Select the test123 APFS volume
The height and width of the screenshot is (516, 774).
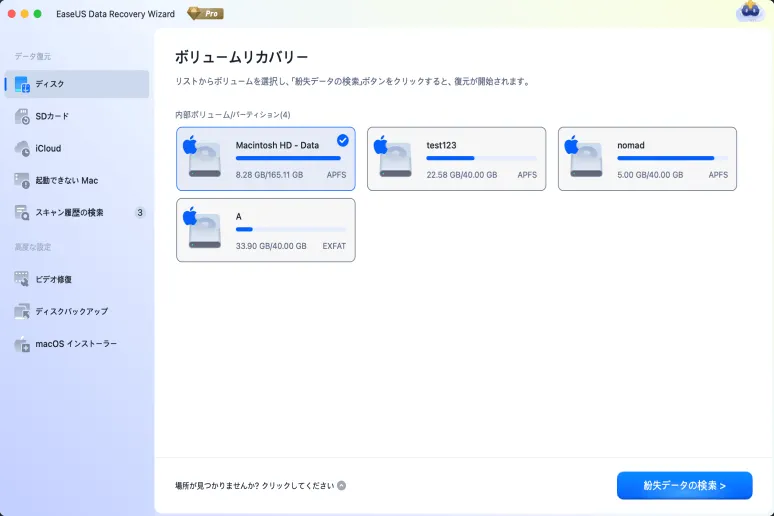[456, 158]
